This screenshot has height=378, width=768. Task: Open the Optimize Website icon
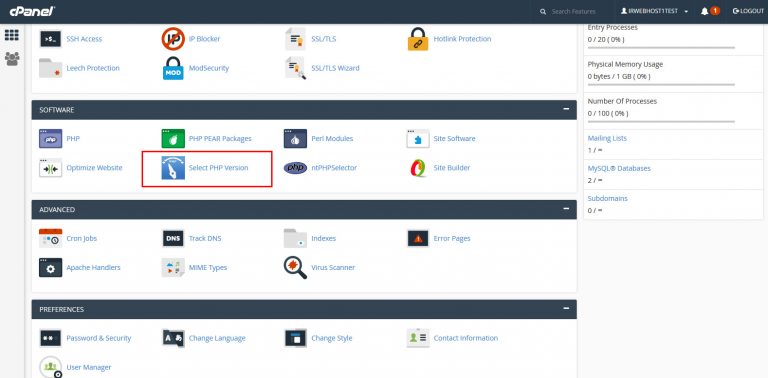pyautogui.click(x=50, y=167)
